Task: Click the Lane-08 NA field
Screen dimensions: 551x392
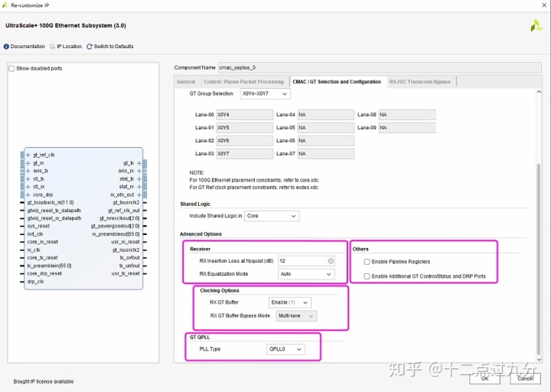Action: coord(407,115)
